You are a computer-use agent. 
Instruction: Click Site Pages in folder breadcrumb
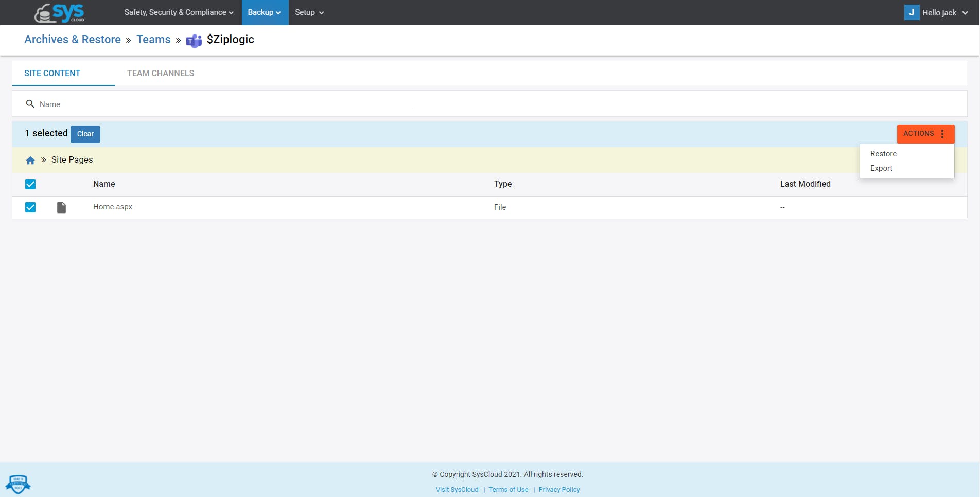coord(72,160)
